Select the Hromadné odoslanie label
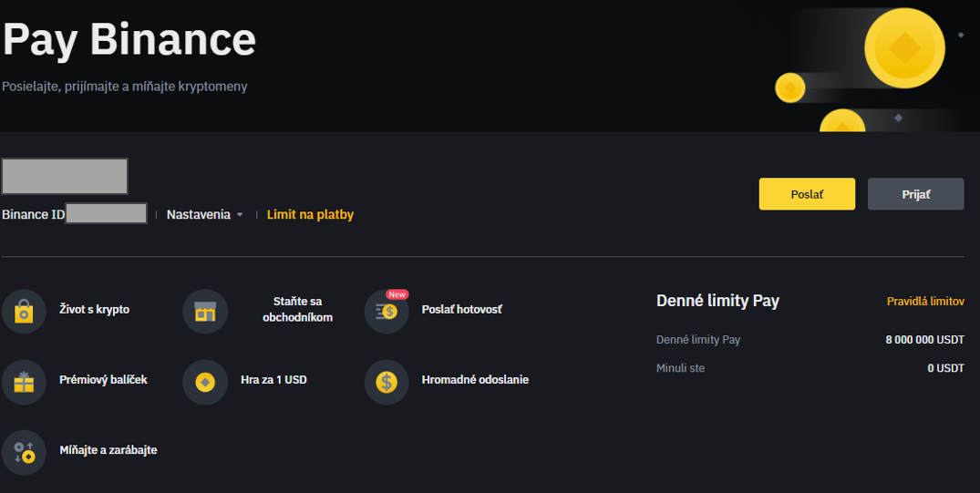The width and height of the screenshot is (980, 493). point(475,380)
